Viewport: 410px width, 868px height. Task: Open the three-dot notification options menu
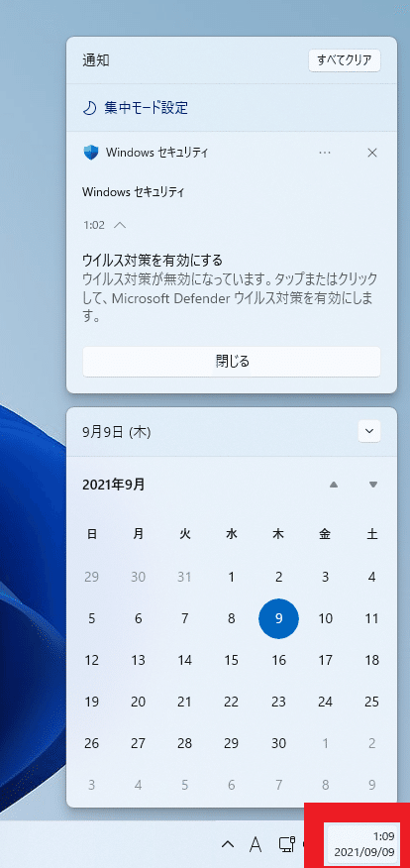point(326,153)
